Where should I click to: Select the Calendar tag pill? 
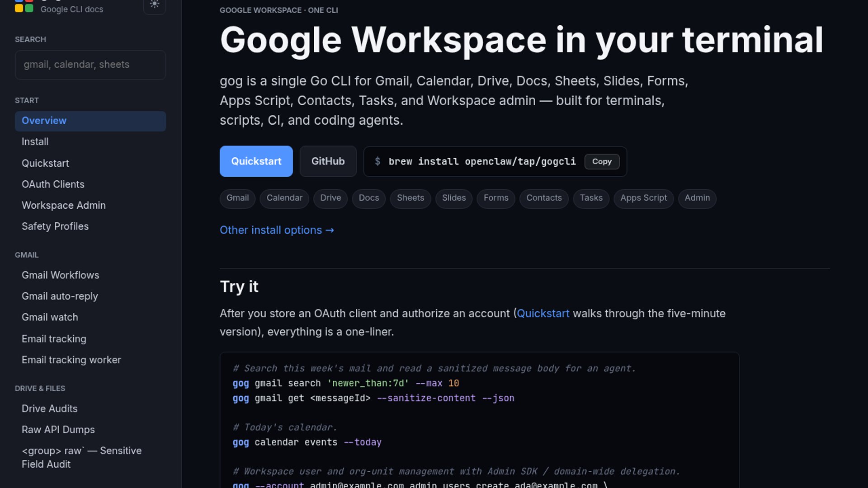click(x=284, y=198)
